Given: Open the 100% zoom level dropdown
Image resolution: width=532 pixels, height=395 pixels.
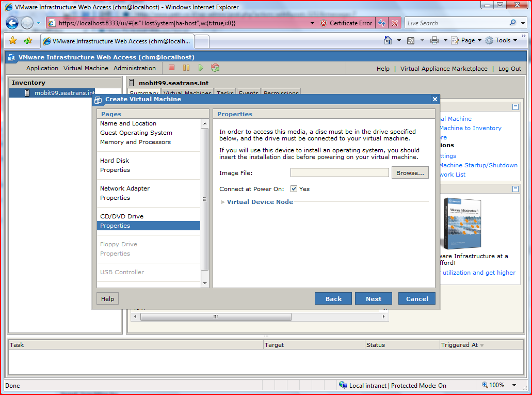Looking at the screenshot, I should (x=514, y=385).
